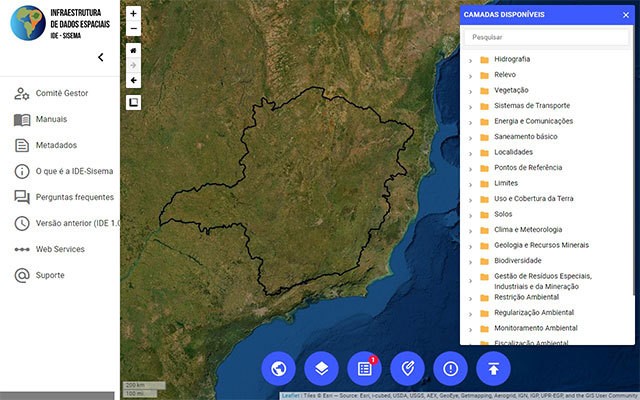Expand the Biodiversidade layer group
Screen dimensions: 640x400
click(x=471, y=260)
